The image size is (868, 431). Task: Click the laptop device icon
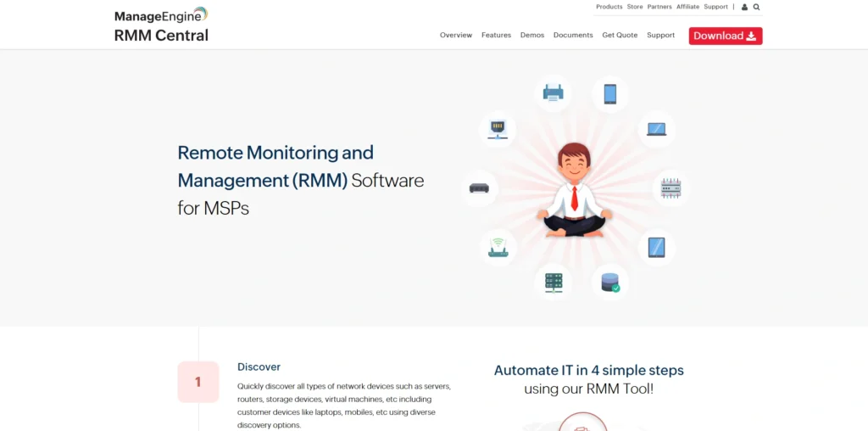tap(657, 129)
